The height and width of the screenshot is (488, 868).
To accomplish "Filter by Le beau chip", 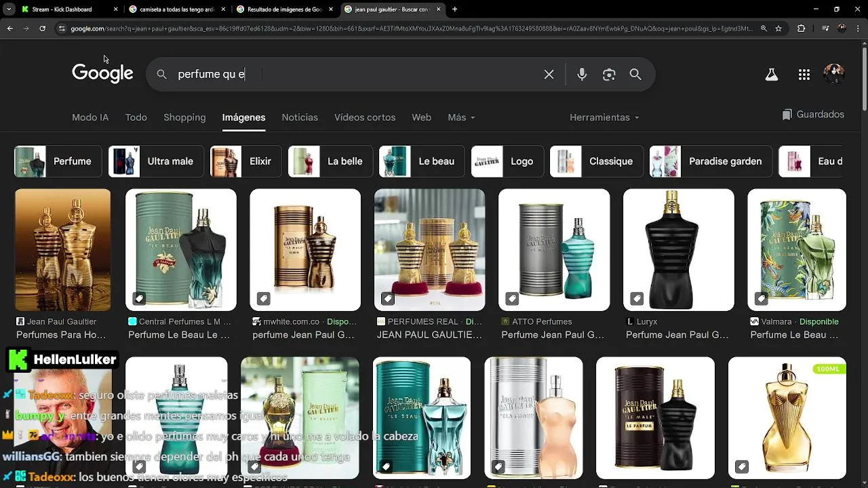I will [x=422, y=161].
